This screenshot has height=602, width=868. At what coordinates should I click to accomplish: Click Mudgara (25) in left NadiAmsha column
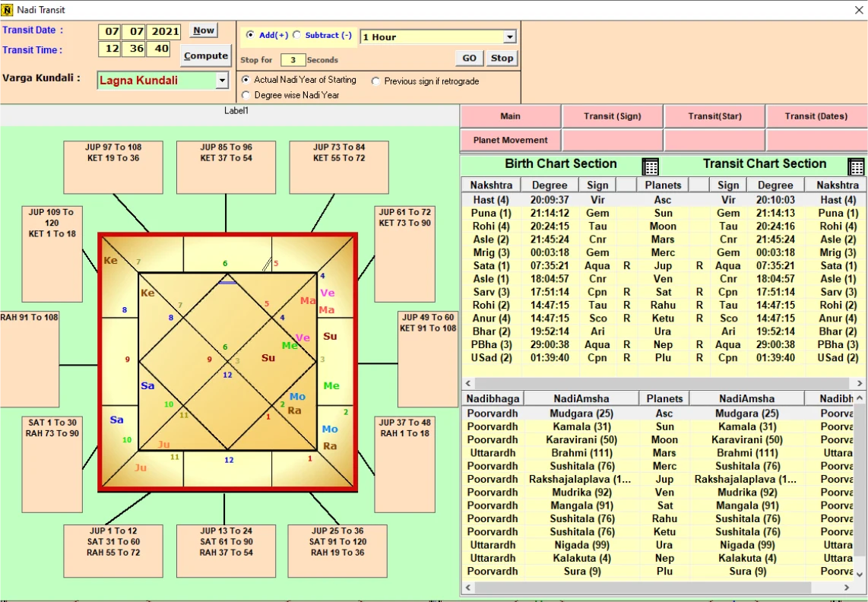click(581, 413)
